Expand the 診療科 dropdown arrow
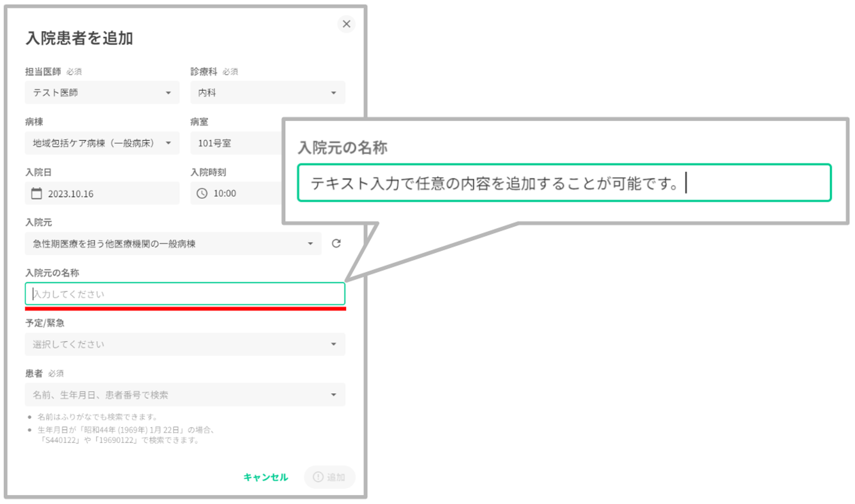 pyautogui.click(x=333, y=93)
